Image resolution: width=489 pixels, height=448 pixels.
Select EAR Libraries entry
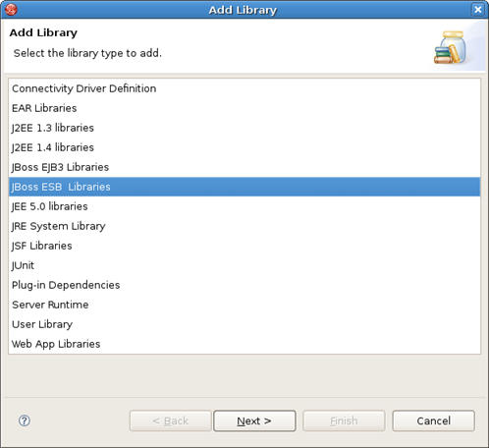tap(244, 108)
